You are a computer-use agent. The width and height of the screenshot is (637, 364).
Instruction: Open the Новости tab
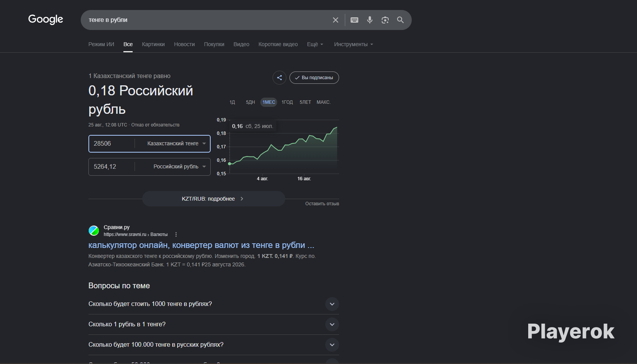(x=185, y=44)
